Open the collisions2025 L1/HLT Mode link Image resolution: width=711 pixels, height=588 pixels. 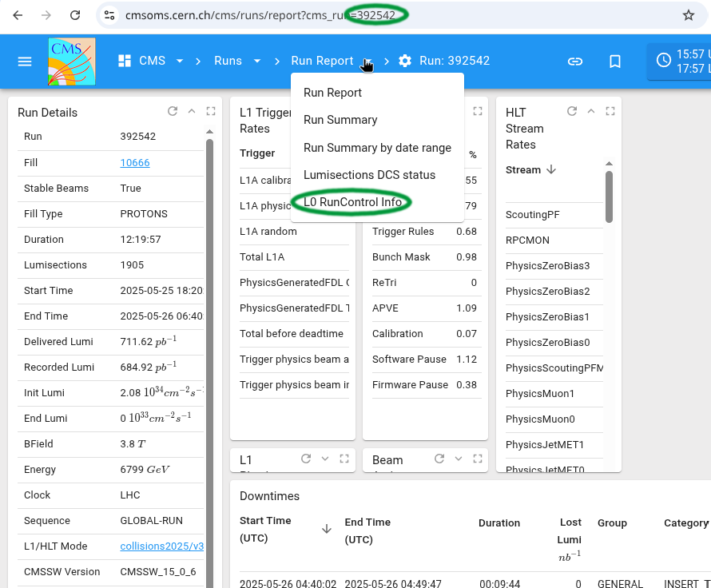coord(161,546)
